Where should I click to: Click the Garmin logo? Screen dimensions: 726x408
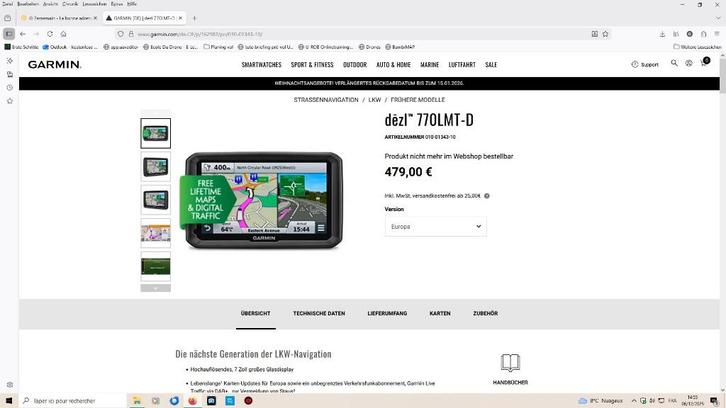(x=54, y=64)
